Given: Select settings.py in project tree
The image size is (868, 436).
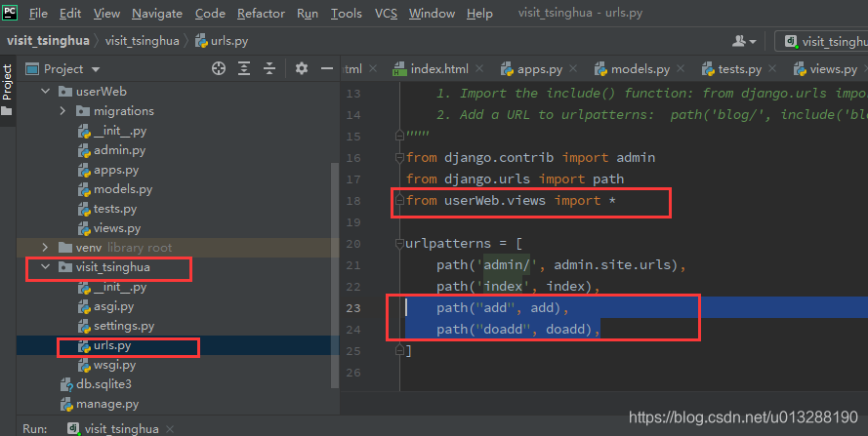Looking at the screenshot, I should 116,326.
